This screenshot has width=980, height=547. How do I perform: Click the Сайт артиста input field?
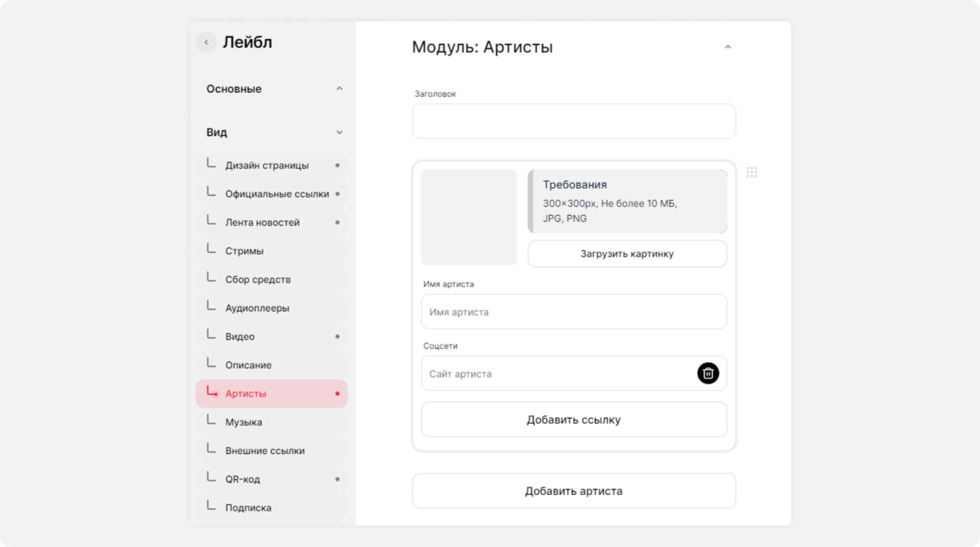coord(558,374)
